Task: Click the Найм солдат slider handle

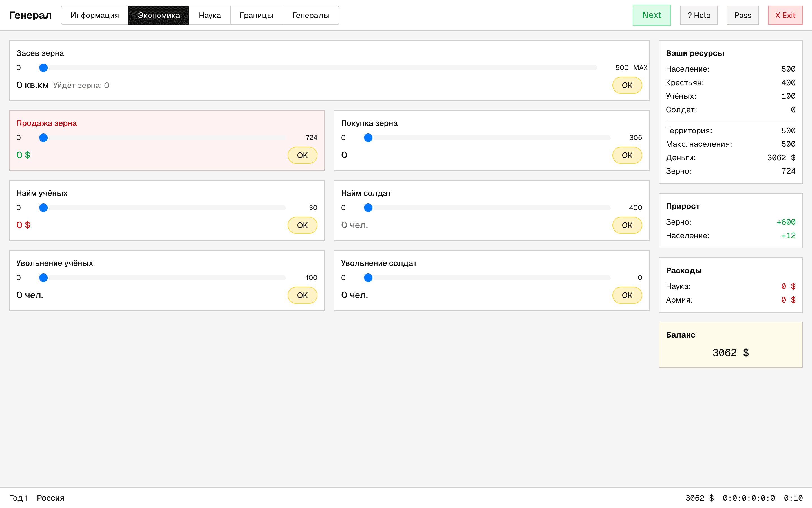Action: pyautogui.click(x=368, y=208)
